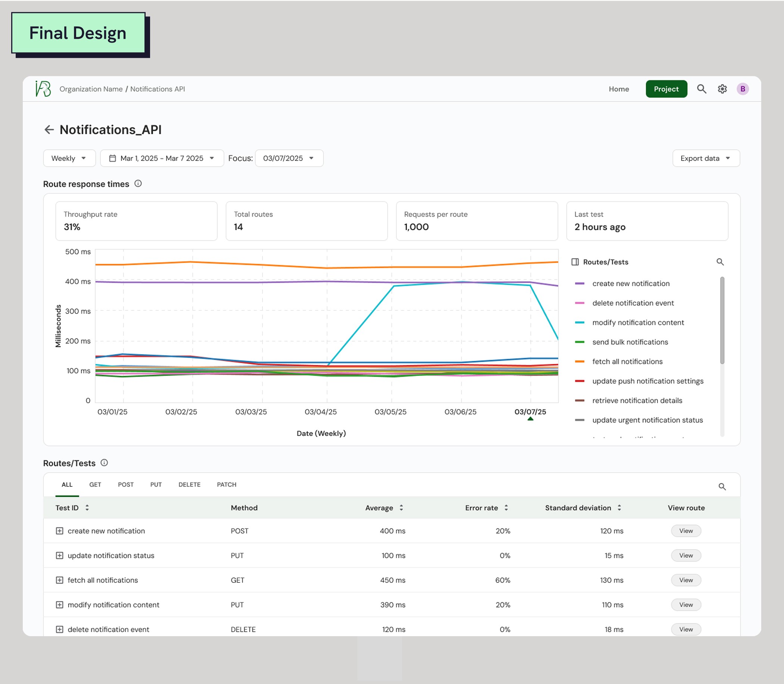Viewport: 784px width, 684px height.
Task: Click the back arrow beside Notifications_API
Action: pos(49,130)
